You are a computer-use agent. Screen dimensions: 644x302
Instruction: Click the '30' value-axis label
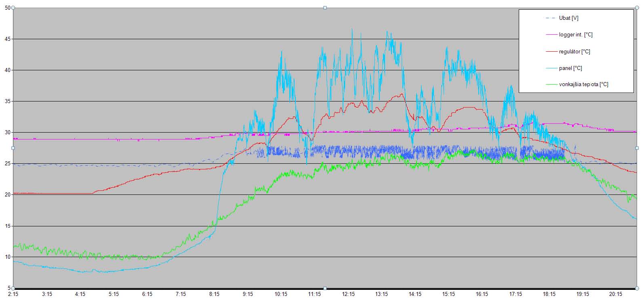[x=7, y=133]
